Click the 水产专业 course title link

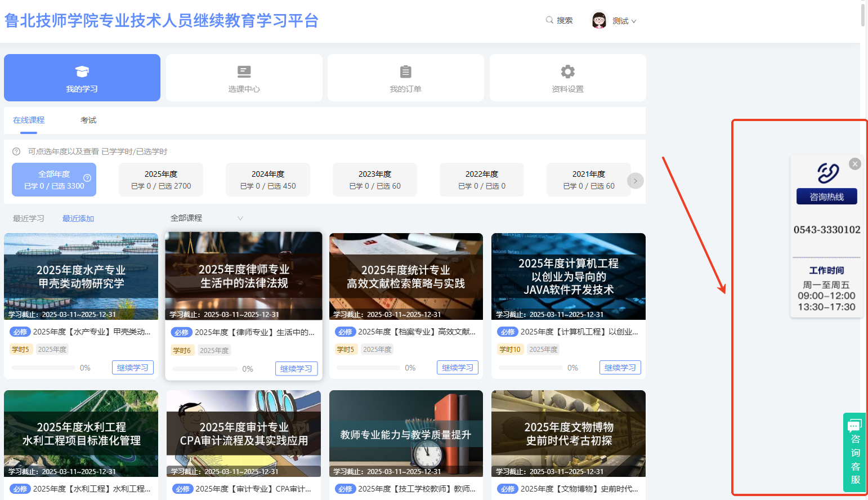pos(92,332)
